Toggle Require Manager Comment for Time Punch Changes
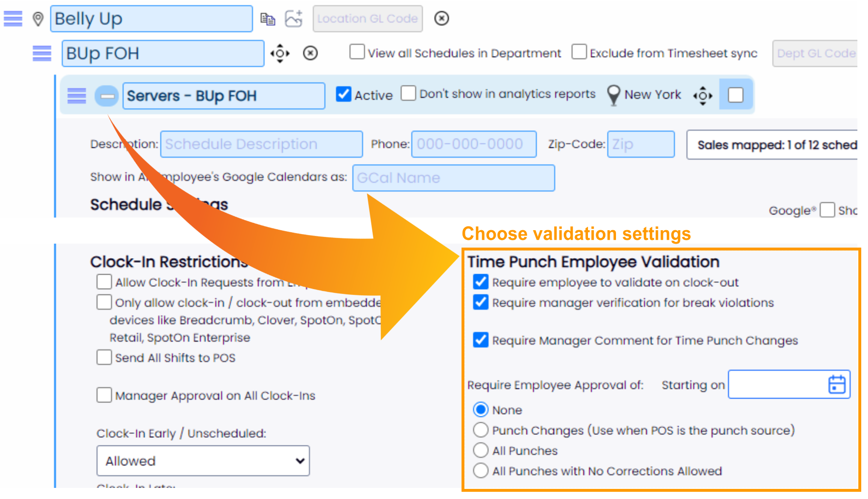 [x=480, y=340]
